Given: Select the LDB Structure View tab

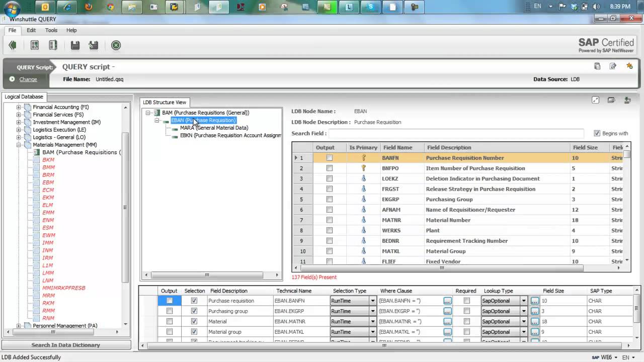Looking at the screenshot, I should click(165, 102).
